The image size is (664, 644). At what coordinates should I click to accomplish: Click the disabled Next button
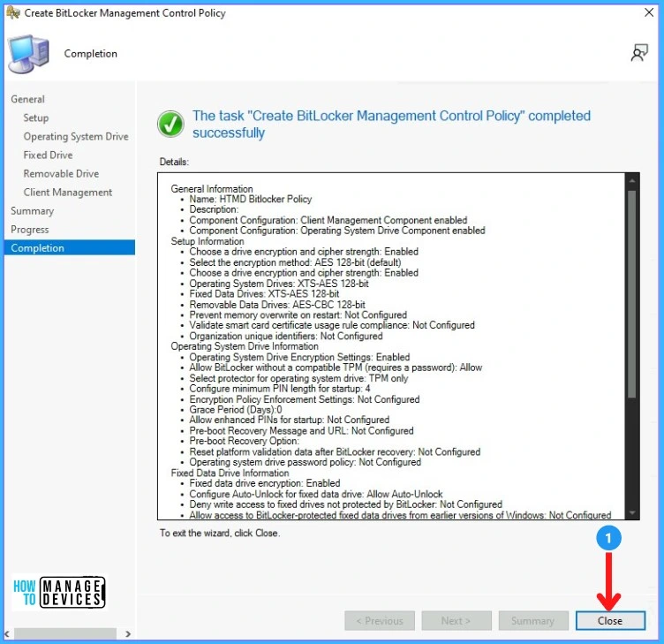click(456, 621)
